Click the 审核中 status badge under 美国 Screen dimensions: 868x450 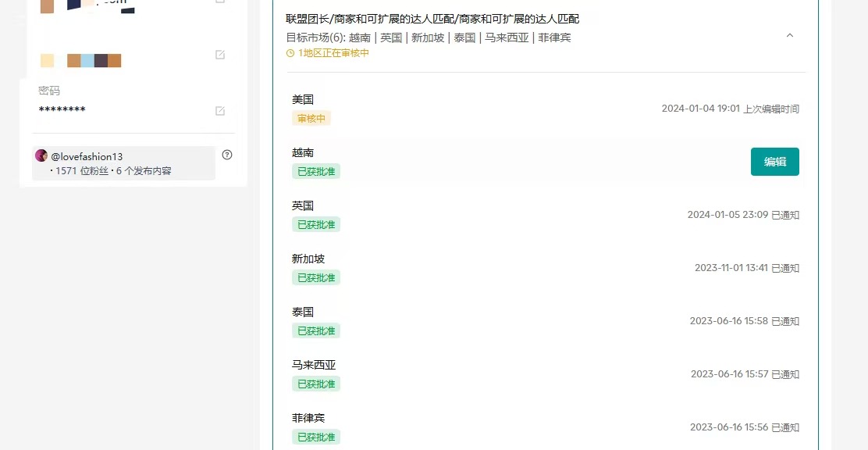pyautogui.click(x=311, y=118)
